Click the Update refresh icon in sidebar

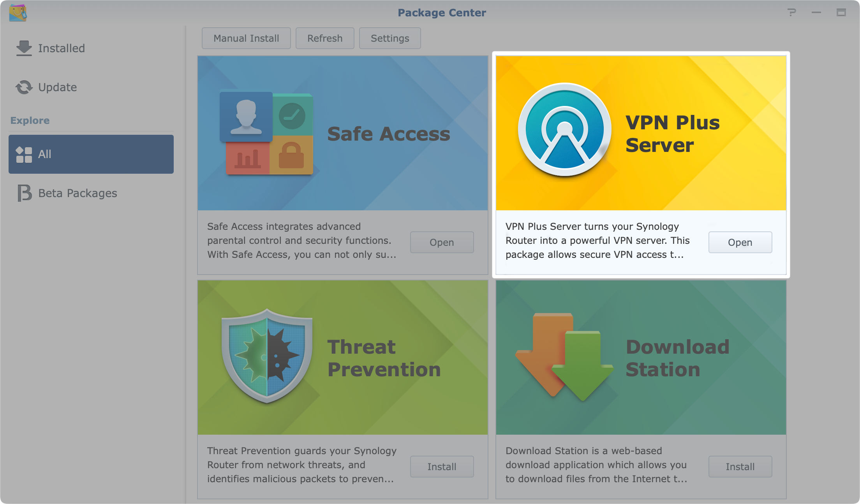pyautogui.click(x=24, y=87)
